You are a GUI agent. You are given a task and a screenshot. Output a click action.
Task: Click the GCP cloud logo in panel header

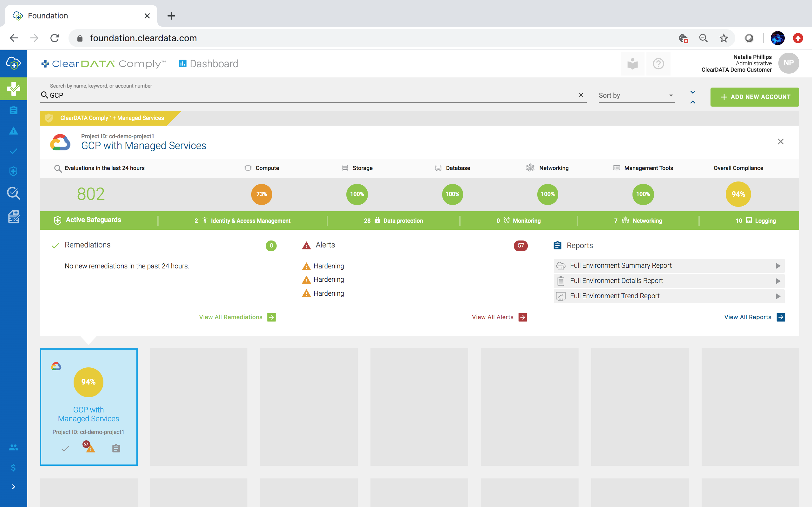pyautogui.click(x=60, y=142)
